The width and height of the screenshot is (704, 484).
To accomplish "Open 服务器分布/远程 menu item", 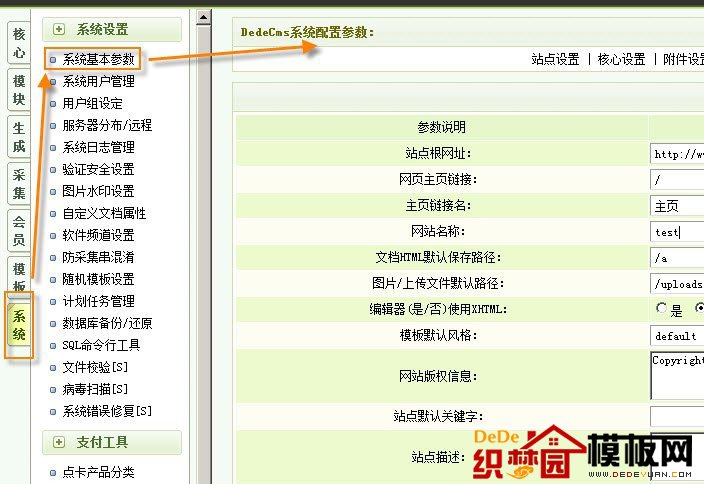I will 107,125.
